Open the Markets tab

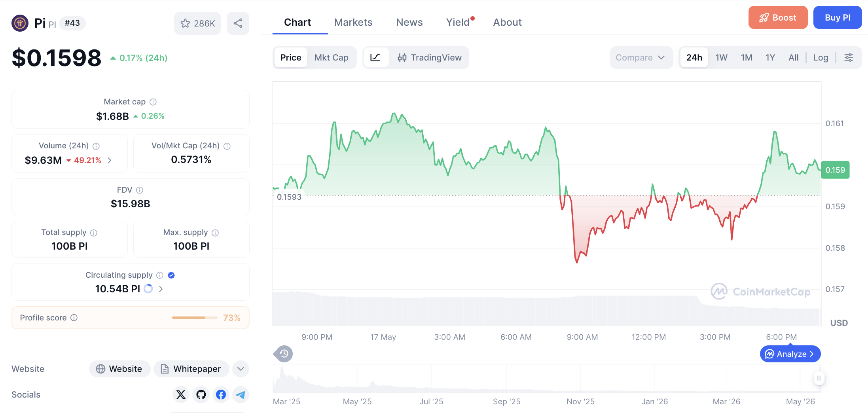[353, 23]
